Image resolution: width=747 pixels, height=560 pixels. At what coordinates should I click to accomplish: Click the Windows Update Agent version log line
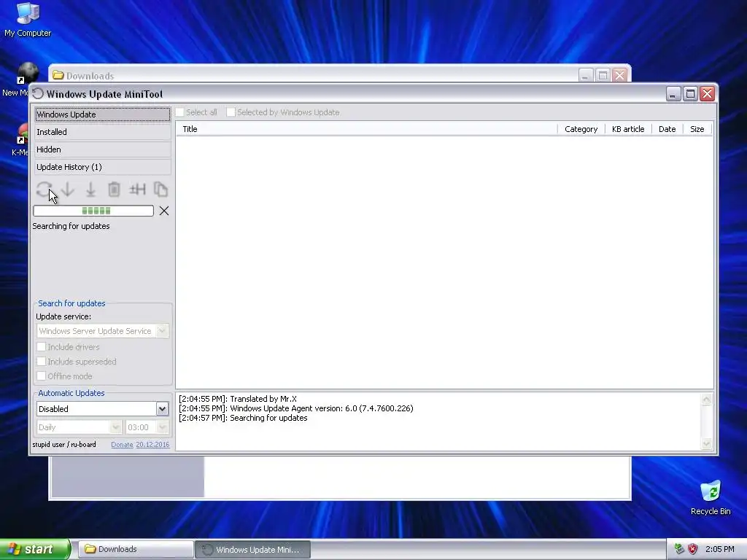tap(296, 408)
